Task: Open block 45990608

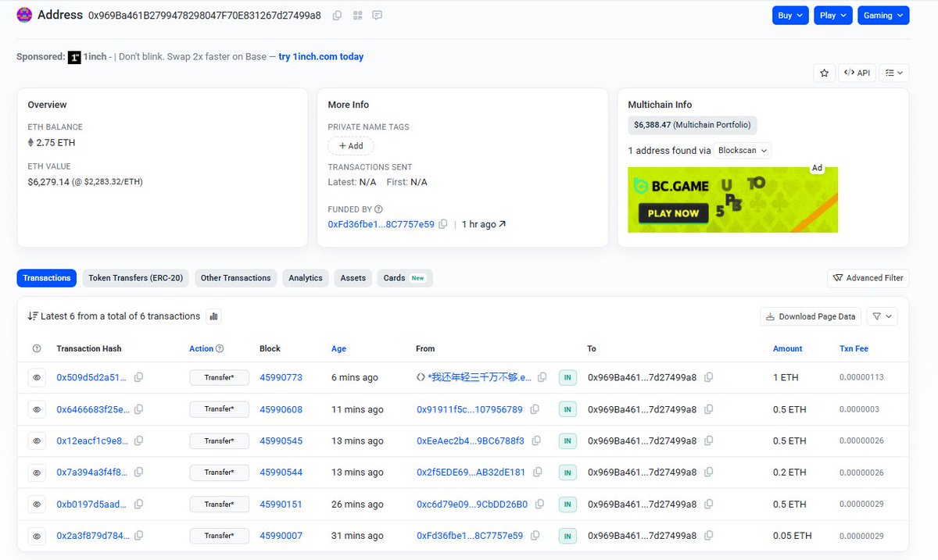Action: point(281,409)
